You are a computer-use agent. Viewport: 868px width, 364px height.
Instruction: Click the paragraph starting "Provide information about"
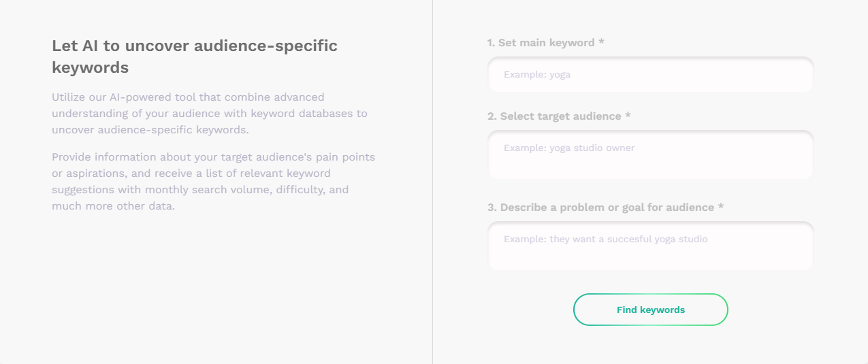point(213,181)
